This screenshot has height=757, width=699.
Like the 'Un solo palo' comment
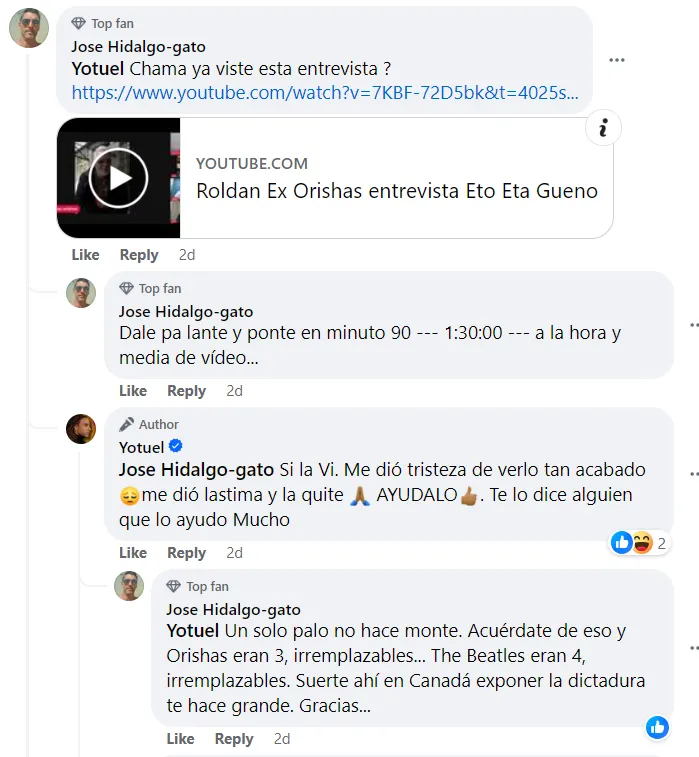pyautogui.click(x=180, y=739)
